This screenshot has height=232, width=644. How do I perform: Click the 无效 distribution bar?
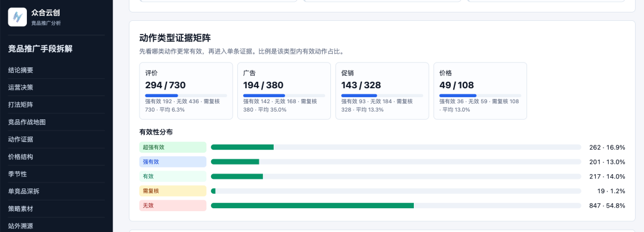[396, 206]
